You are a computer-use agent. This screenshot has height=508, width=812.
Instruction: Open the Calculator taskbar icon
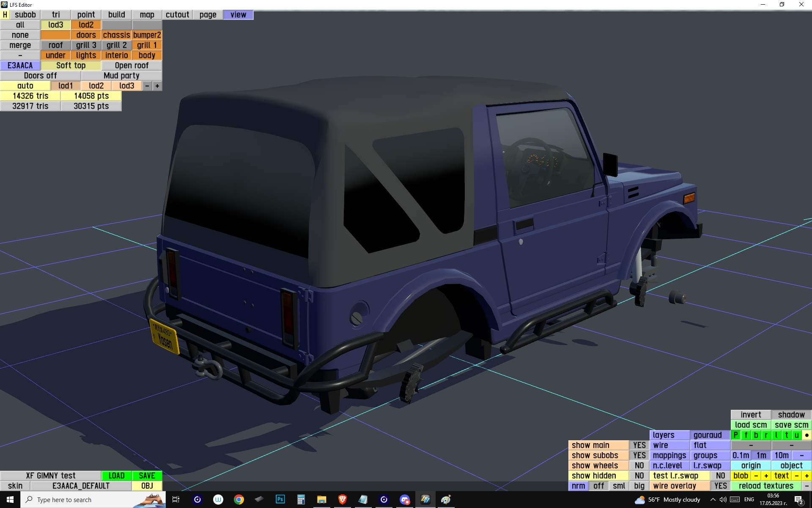coord(301,500)
